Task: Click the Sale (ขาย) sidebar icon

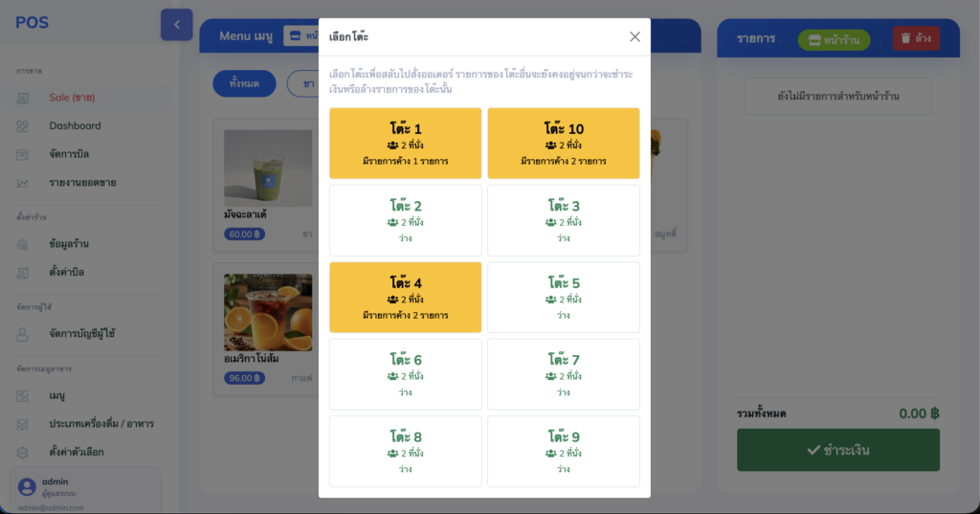Action: coord(23,98)
